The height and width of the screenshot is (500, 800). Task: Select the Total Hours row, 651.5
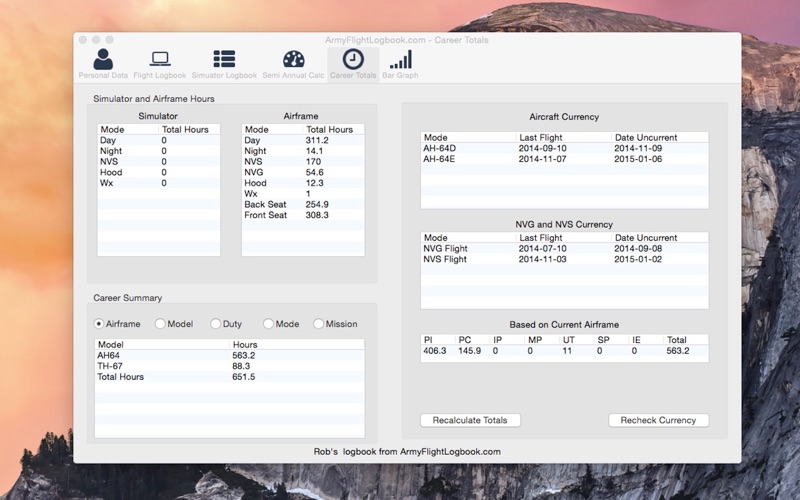pyautogui.click(x=230, y=377)
